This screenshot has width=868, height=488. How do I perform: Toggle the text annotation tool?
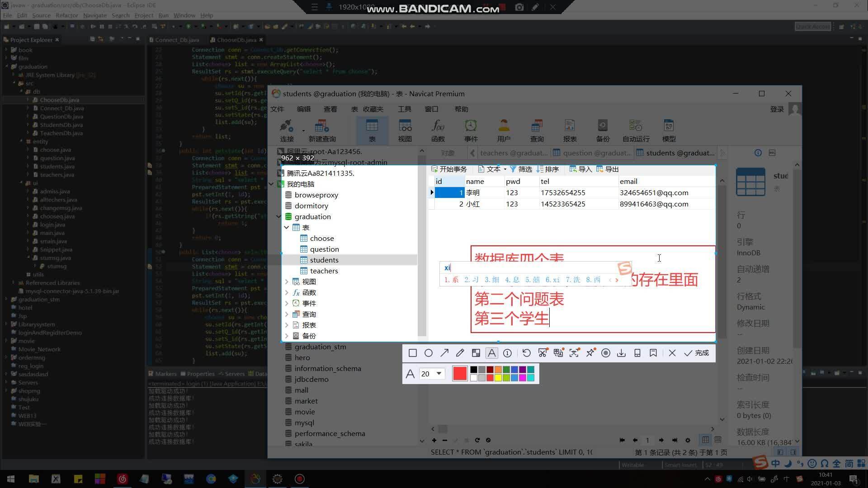tap(492, 353)
